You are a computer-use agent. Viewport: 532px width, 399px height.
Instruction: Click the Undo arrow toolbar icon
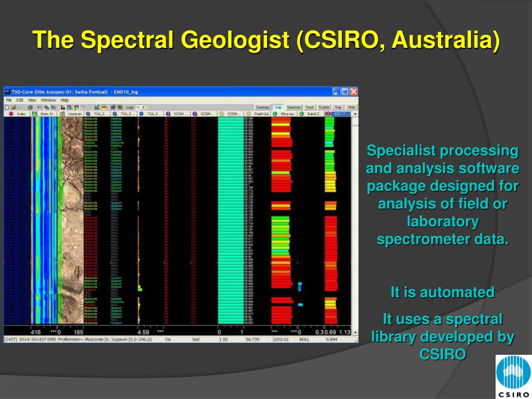point(39,107)
